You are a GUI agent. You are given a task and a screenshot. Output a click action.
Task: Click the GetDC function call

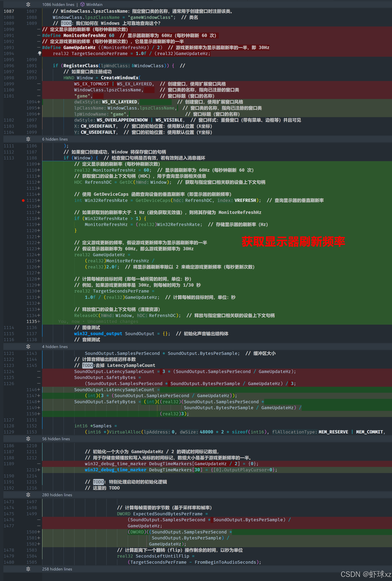click(126, 182)
